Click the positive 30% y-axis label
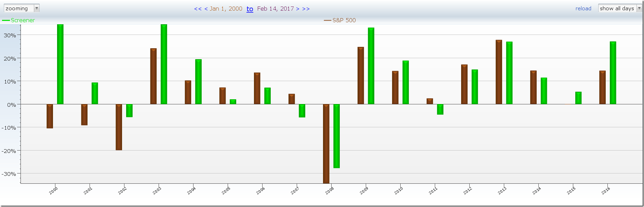The image size is (644, 207). point(10,35)
